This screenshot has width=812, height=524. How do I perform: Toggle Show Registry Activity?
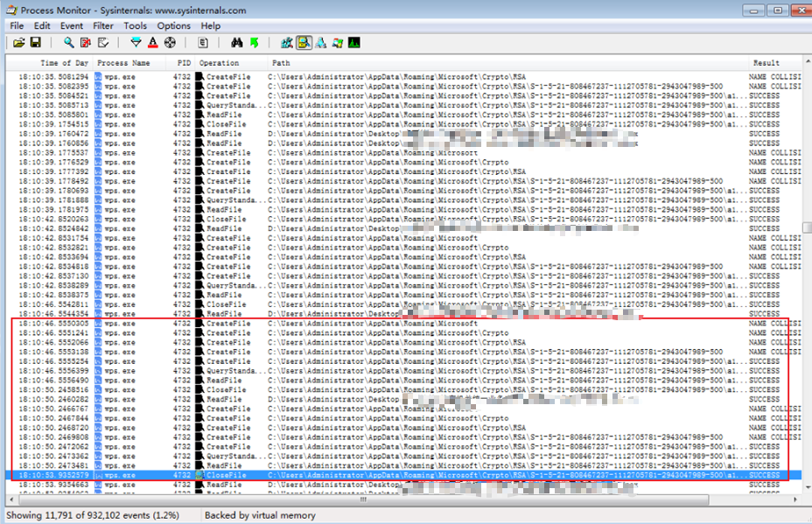tap(287, 43)
